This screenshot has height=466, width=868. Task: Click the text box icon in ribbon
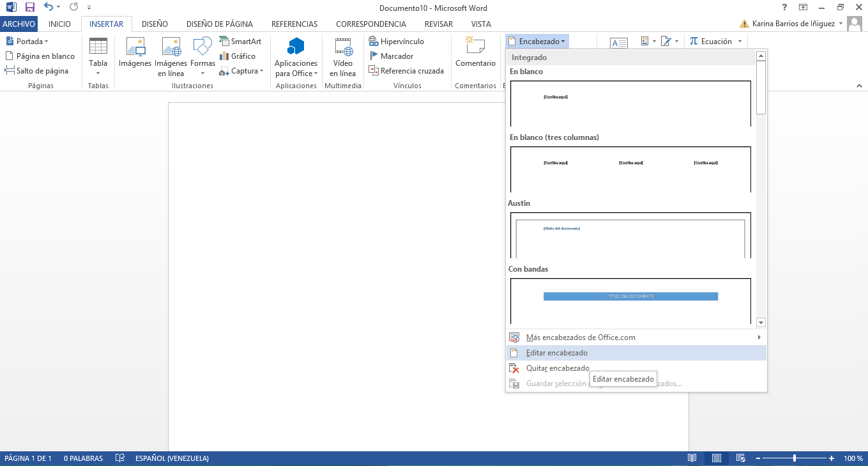point(619,43)
